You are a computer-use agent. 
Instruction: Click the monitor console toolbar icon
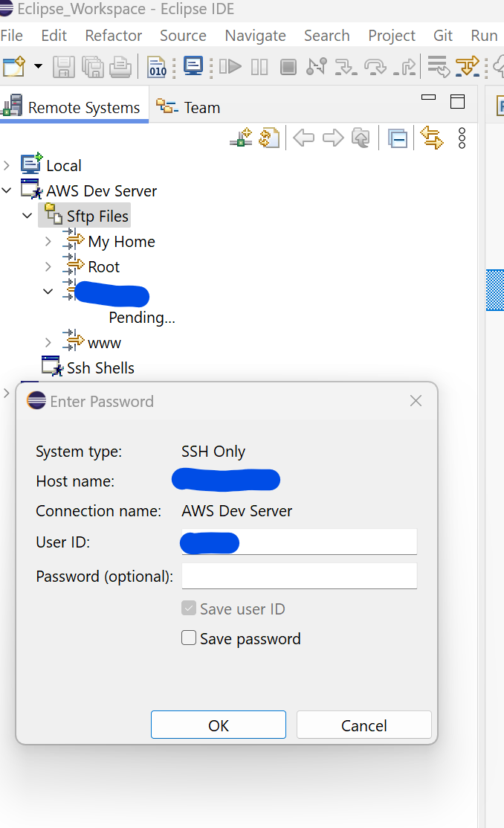[193, 66]
